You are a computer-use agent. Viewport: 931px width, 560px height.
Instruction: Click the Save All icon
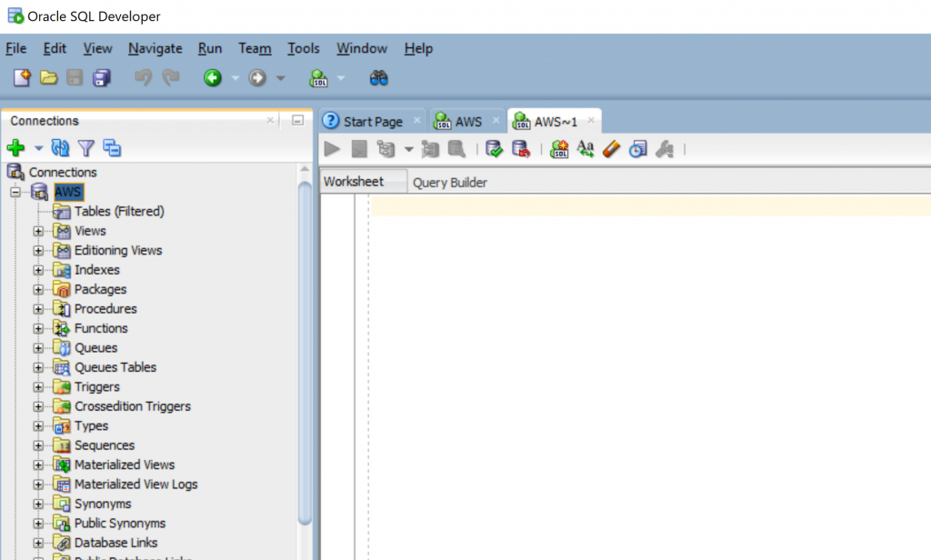102,78
